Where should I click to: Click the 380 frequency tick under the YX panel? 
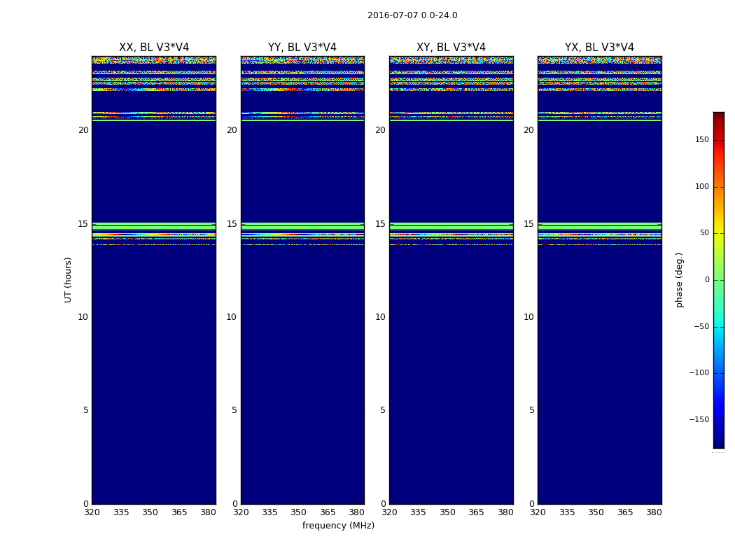pyautogui.click(x=654, y=512)
